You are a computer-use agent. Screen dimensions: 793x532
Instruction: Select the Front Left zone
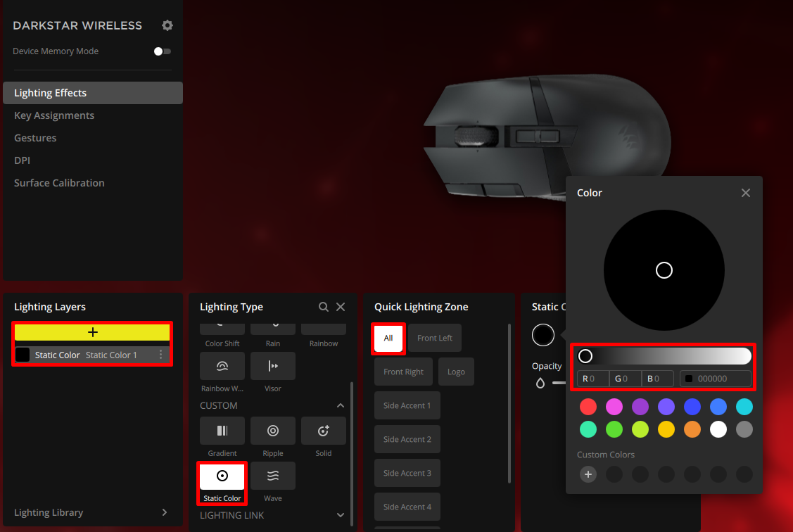pos(434,338)
